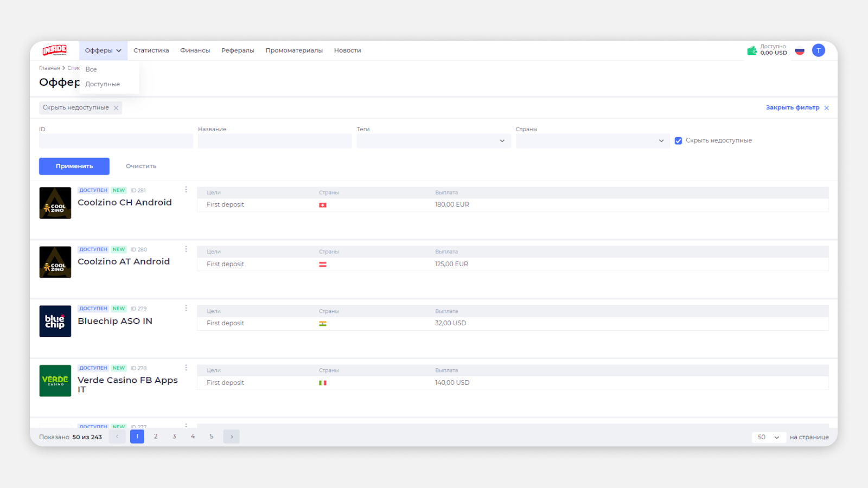868x488 pixels.
Task: Click the '180,00 EUR' payout value
Action: [452, 204]
